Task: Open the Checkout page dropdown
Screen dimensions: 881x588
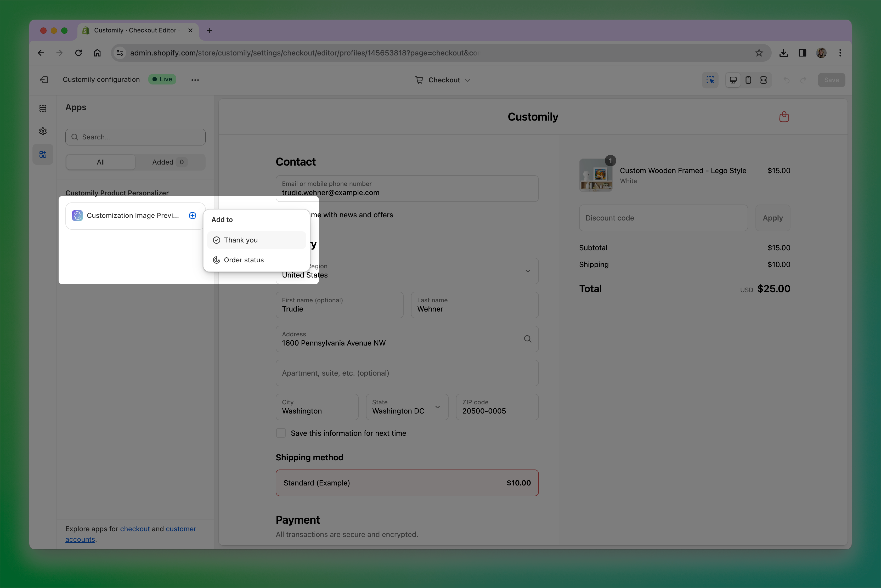Action: tap(443, 80)
